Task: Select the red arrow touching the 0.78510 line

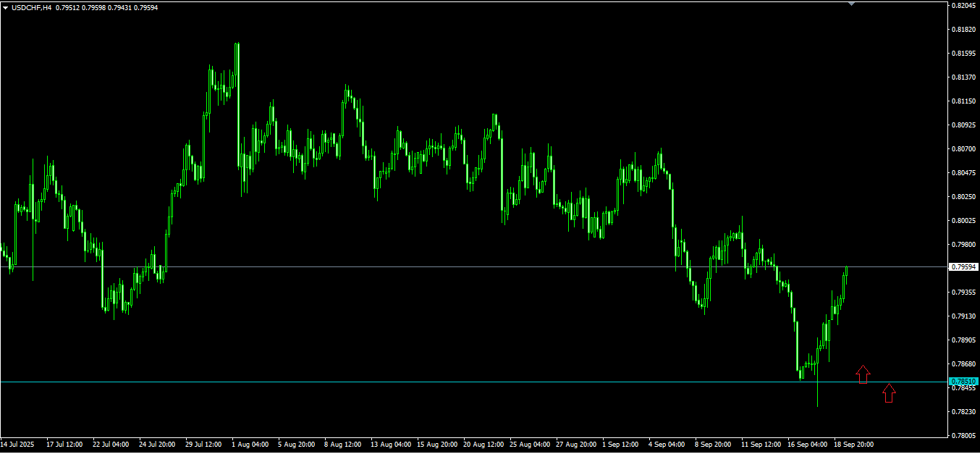Action: tap(863, 374)
